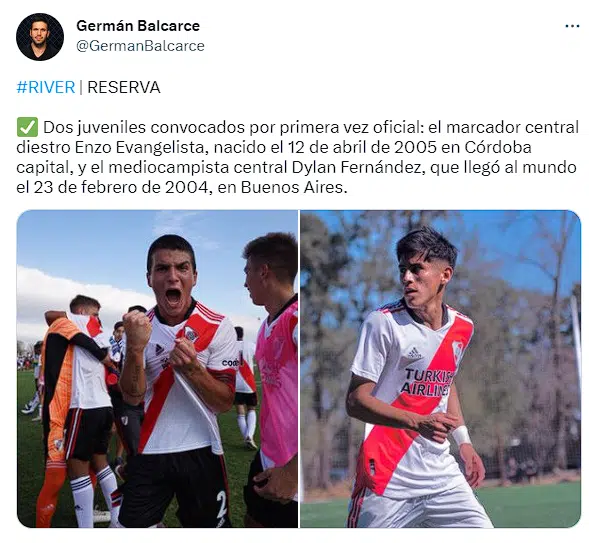This screenshot has width=589, height=543.
Task: Open the left photo of shouting player
Action: 157,369
